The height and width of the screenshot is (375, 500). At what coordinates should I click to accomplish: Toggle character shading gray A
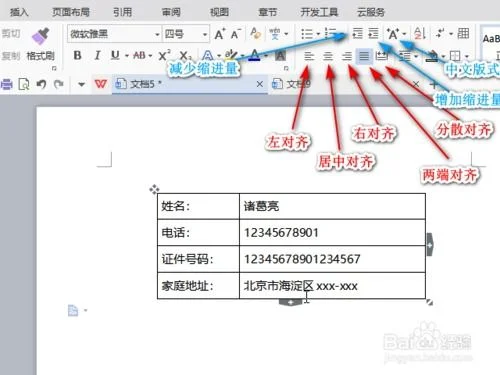pyautogui.click(x=280, y=56)
